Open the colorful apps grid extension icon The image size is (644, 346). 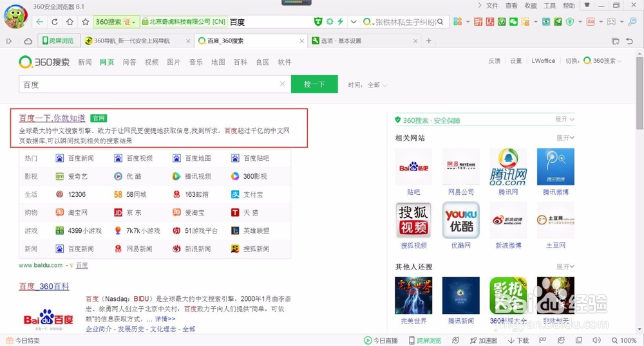click(x=457, y=22)
